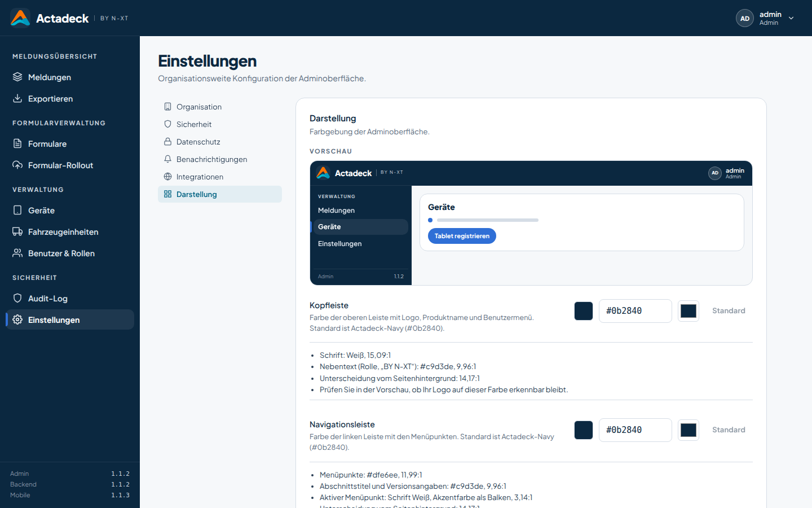Select the Datenschutz settings tab
Viewport: 812px width, 508px height.
click(220, 142)
